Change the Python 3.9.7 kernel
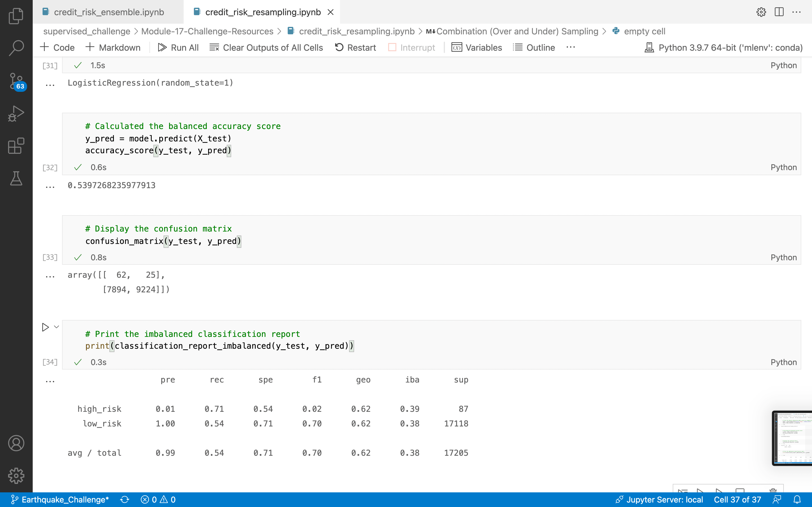The width and height of the screenshot is (812, 507). (x=723, y=47)
